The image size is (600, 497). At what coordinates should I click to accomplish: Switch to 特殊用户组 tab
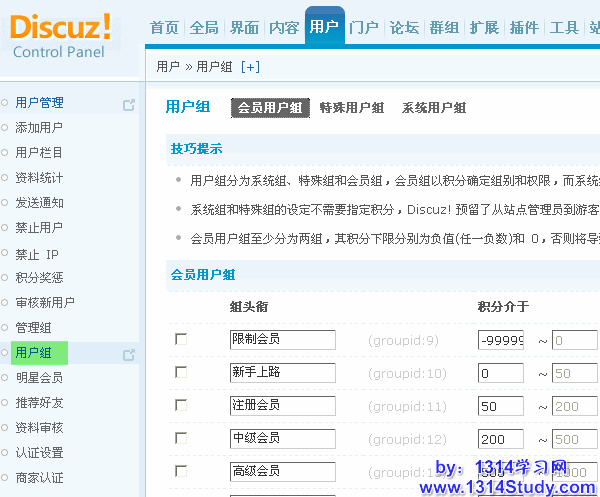[x=351, y=108]
